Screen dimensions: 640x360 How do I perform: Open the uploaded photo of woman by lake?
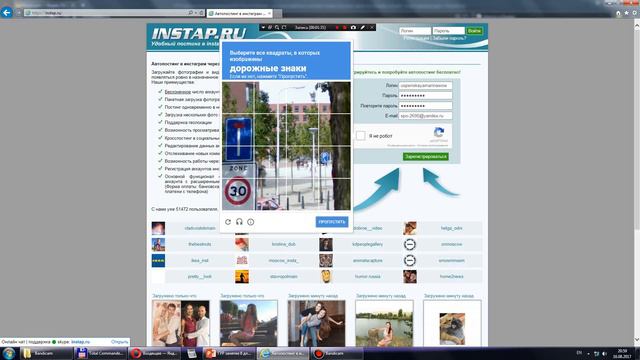coord(384,324)
